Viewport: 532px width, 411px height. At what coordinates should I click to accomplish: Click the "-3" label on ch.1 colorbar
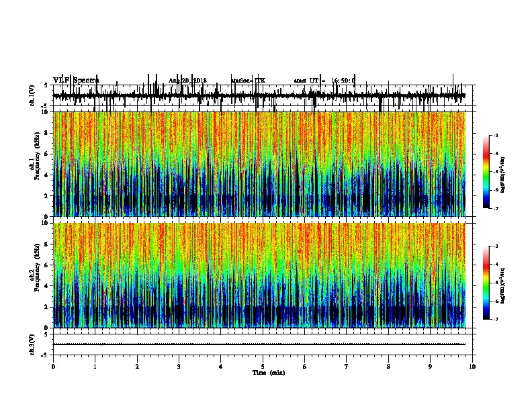496,136
